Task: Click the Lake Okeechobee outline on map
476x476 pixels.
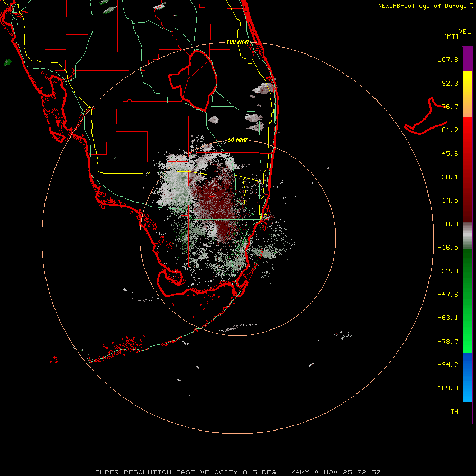Action: click(194, 80)
